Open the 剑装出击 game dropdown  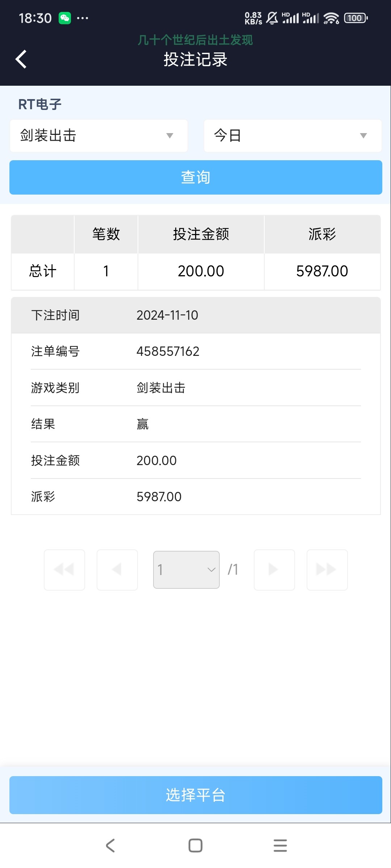(99, 136)
